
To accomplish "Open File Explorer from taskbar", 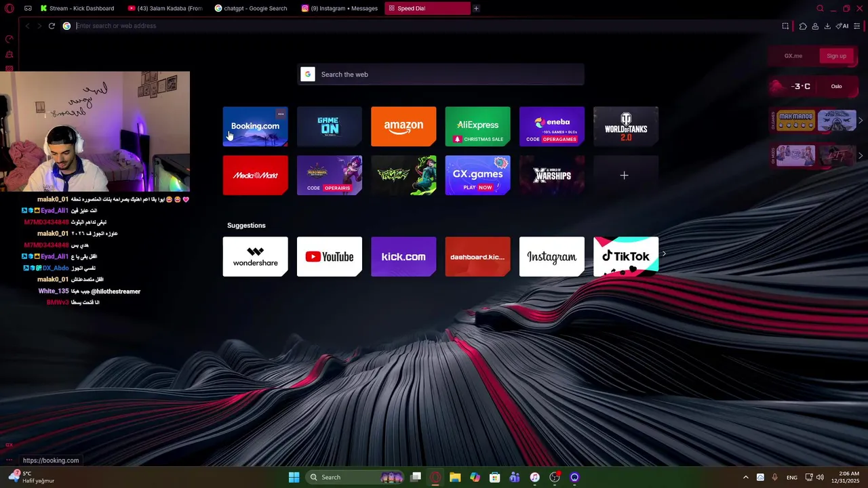I will pos(455,477).
